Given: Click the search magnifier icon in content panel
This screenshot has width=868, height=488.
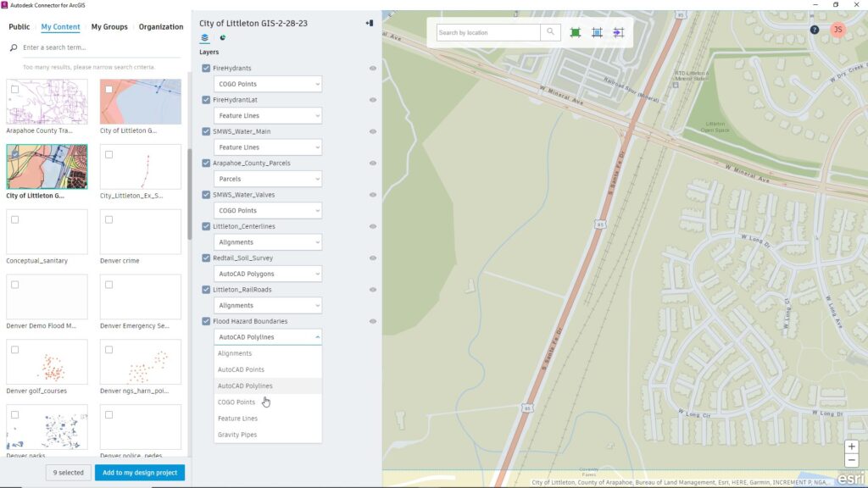Looking at the screenshot, I should point(14,47).
